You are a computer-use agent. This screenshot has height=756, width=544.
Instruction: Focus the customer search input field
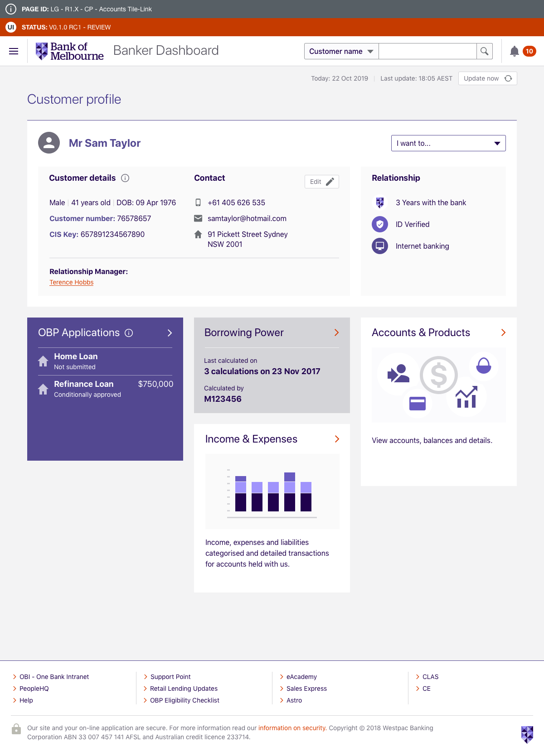428,51
